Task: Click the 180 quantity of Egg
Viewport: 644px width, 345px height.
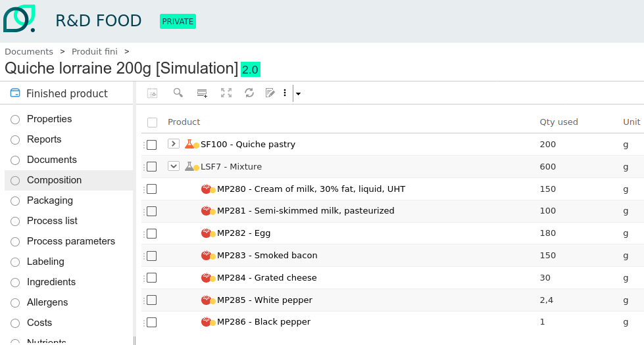Action: [548, 233]
